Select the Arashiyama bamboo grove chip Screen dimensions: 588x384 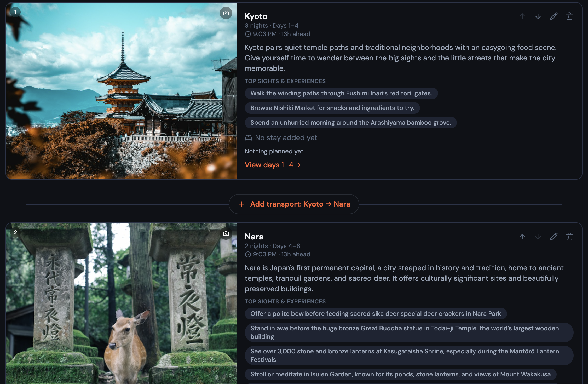tap(351, 123)
